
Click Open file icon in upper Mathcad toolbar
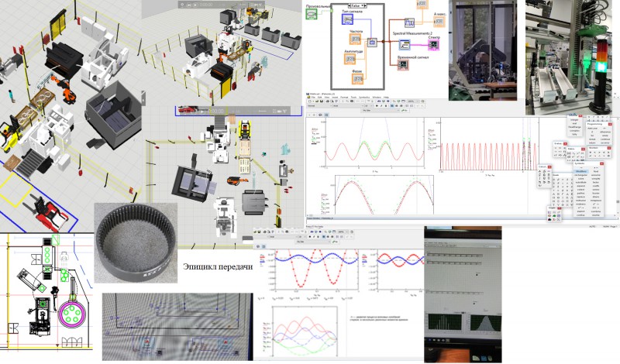pyautogui.click(x=317, y=101)
